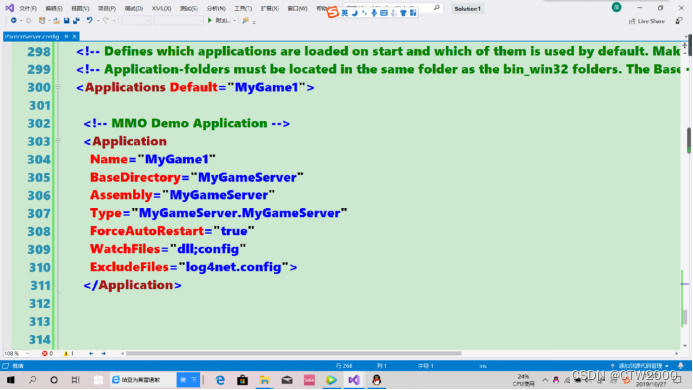Click the Sogou toolbox grid icon
The width and height of the screenshot is (693, 390).
(413, 13)
